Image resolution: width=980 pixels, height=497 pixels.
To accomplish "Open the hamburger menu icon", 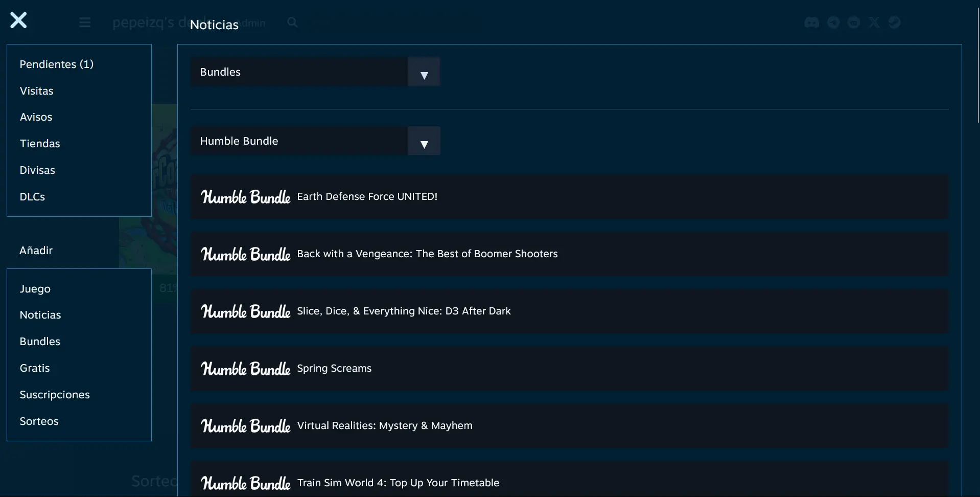I will [x=85, y=22].
